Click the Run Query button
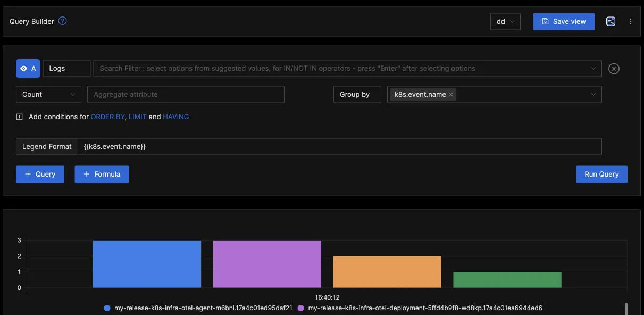644x315 pixels. (x=601, y=174)
